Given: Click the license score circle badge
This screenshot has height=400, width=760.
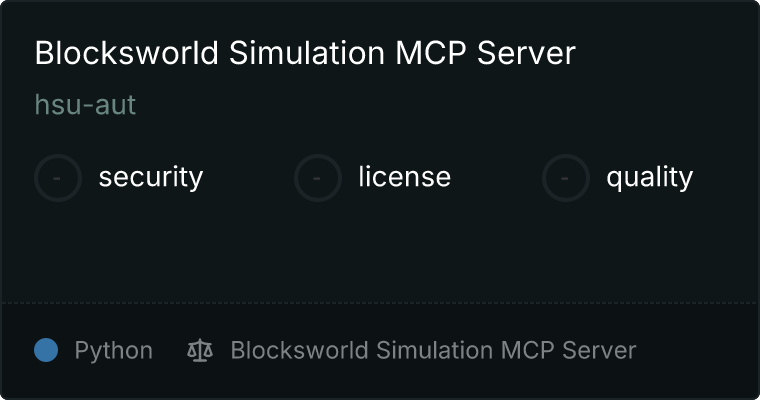Looking at the screenshot, I should coord(317,178).
